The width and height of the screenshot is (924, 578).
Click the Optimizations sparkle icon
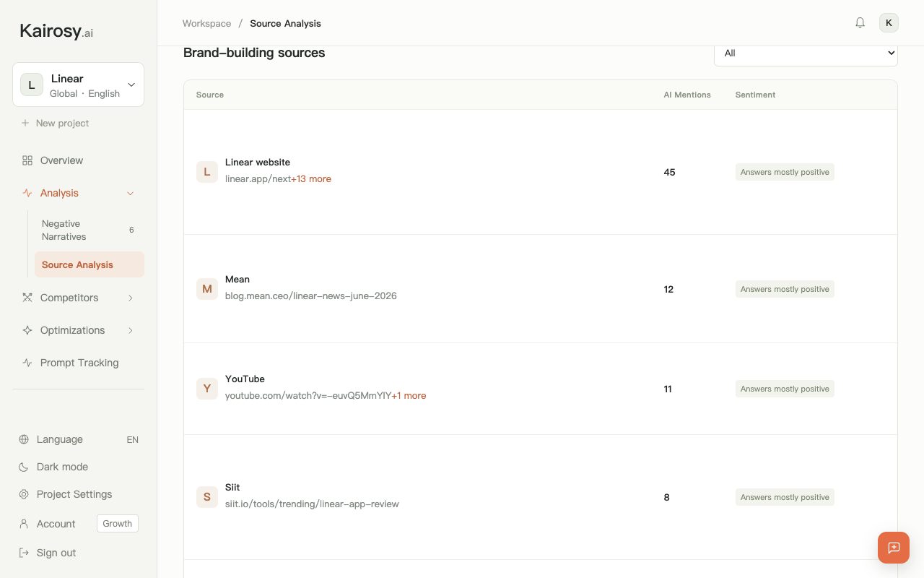pyautogui.click(x=27, y=330)
